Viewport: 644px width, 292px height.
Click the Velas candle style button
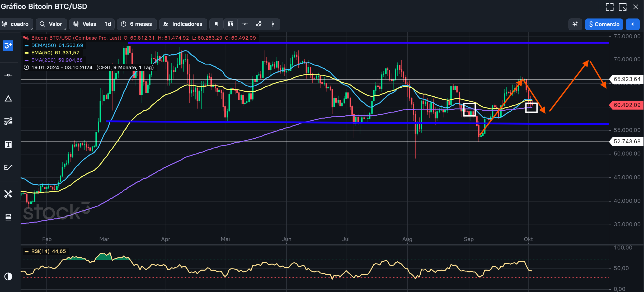(x=85, y=24)
